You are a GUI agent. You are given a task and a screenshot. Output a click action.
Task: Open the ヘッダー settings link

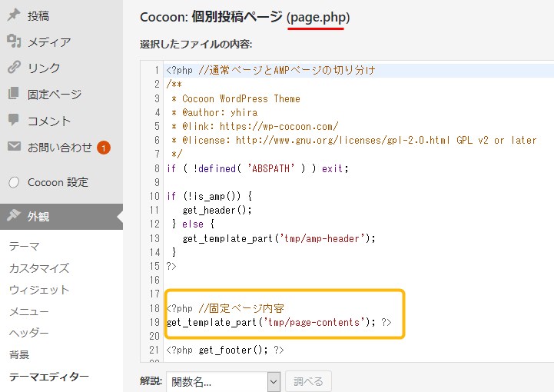[28, 333]
